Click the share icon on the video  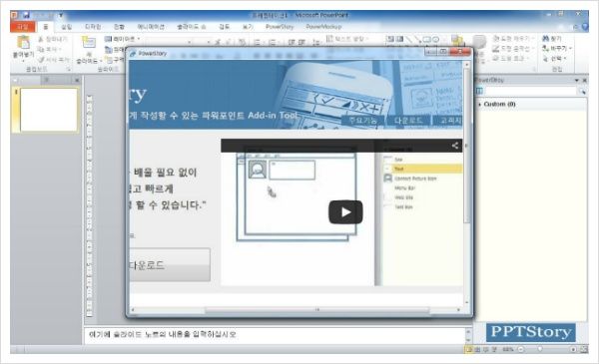pos(455,146)
